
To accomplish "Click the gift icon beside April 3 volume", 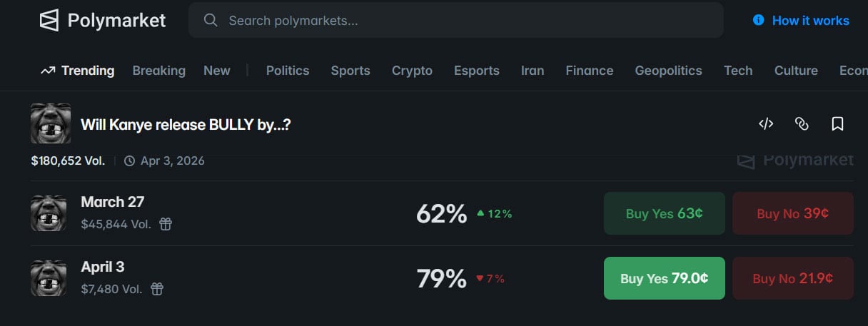I will click(157, 289).
